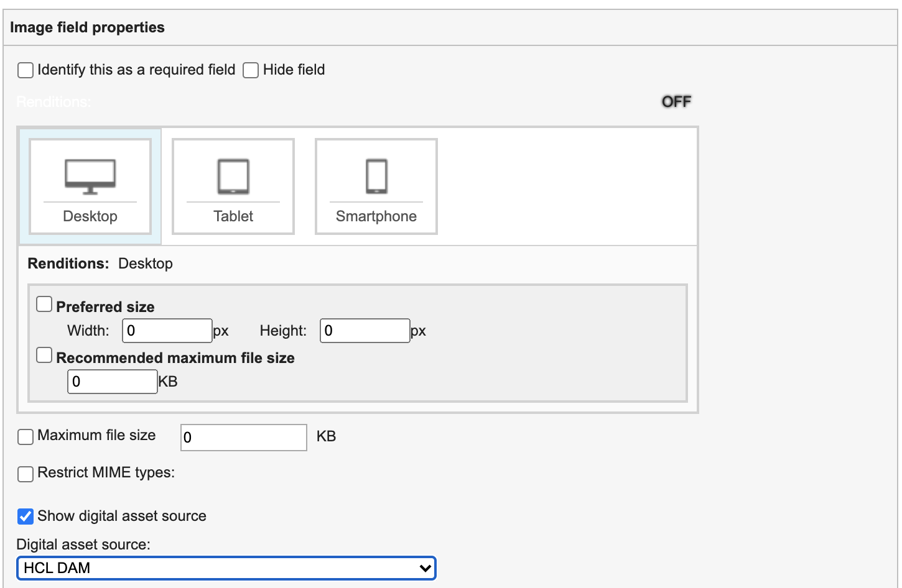Enable "Recommended maximum file size"
This screenshot has height=588, width=902.
coord(44,354)
